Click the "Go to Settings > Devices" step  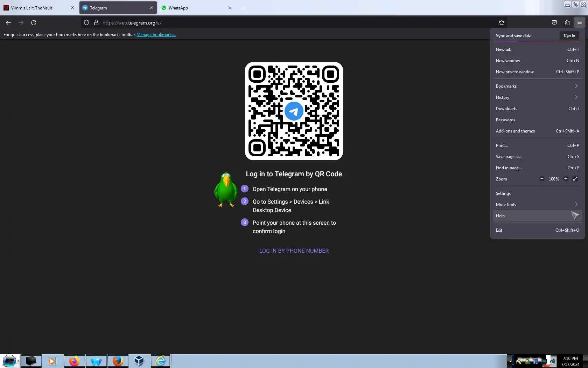(x=291, y=206)
